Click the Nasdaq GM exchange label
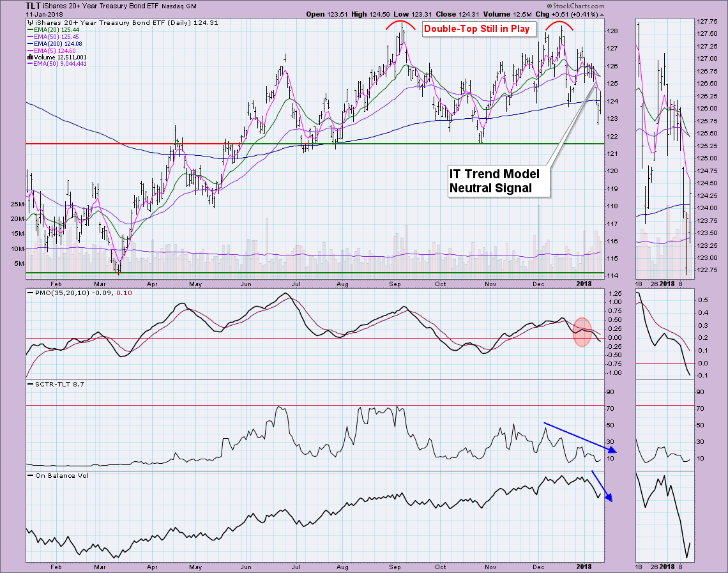 [x=178, y=6]
